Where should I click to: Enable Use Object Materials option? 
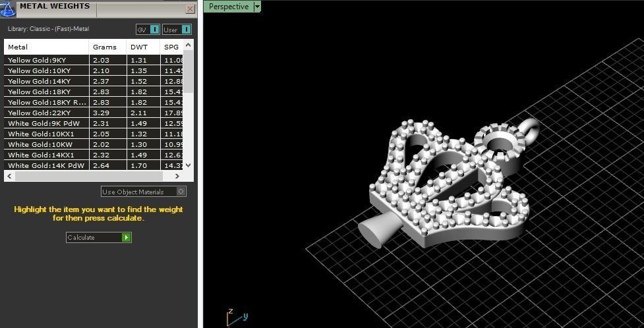click(144, 192)
